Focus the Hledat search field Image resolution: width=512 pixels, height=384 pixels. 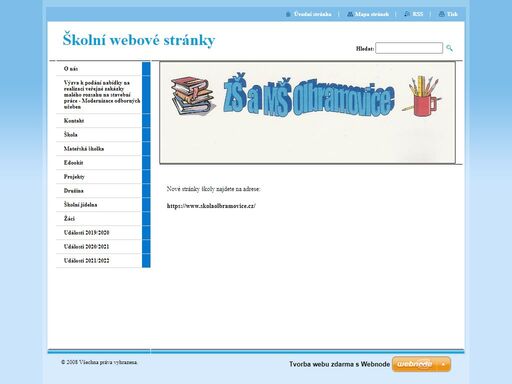click(409, 48)
